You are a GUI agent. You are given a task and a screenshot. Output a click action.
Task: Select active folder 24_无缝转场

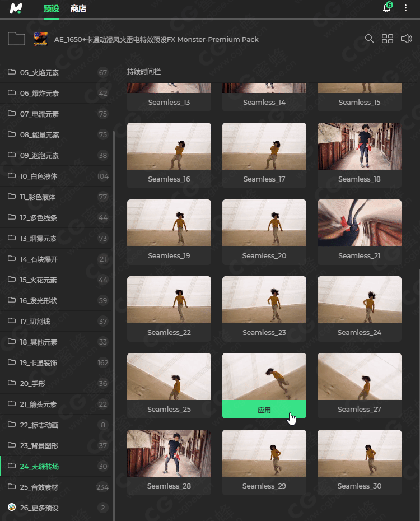point(56,466)
